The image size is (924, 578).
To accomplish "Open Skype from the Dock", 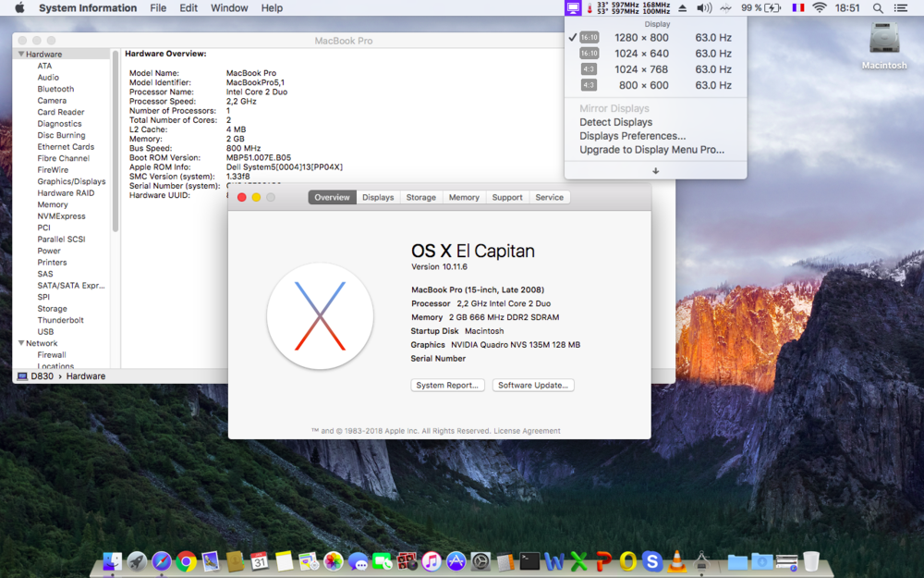I will click(x=652, y=561).
